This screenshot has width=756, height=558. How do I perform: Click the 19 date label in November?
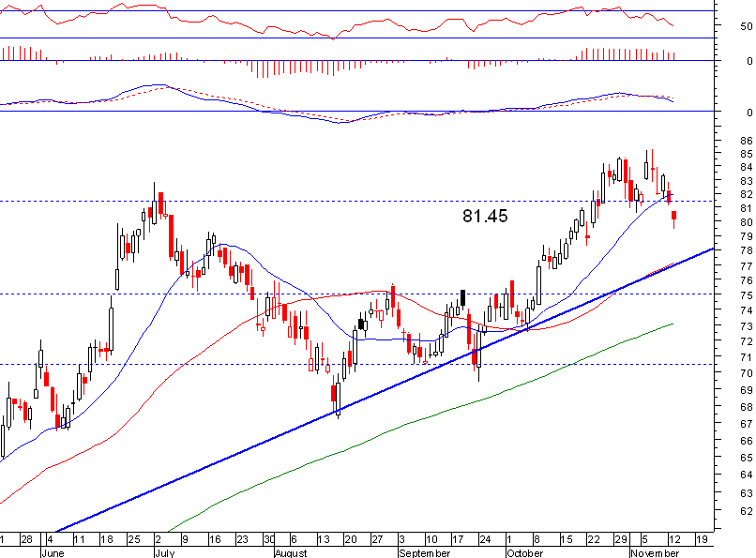[x=702, y=539]
